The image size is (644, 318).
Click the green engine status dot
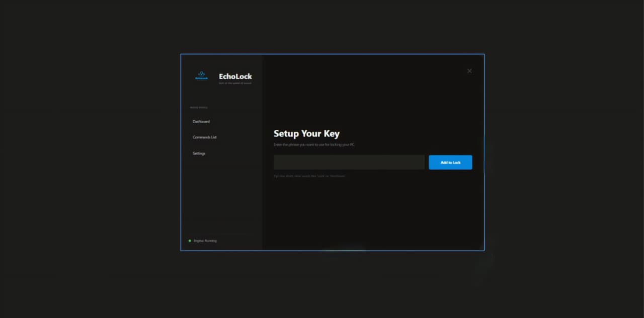(190, 241)
